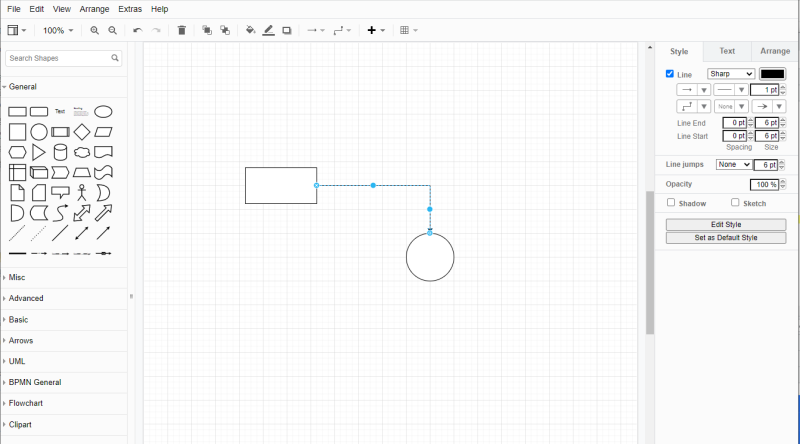Open the Table dropdown in toolbar

(409, 31)
